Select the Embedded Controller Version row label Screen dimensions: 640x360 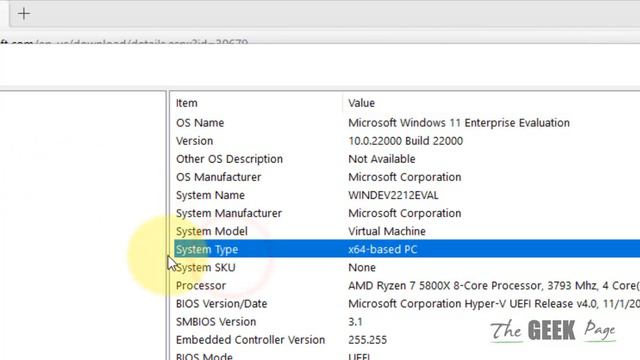tap(250, 340)
